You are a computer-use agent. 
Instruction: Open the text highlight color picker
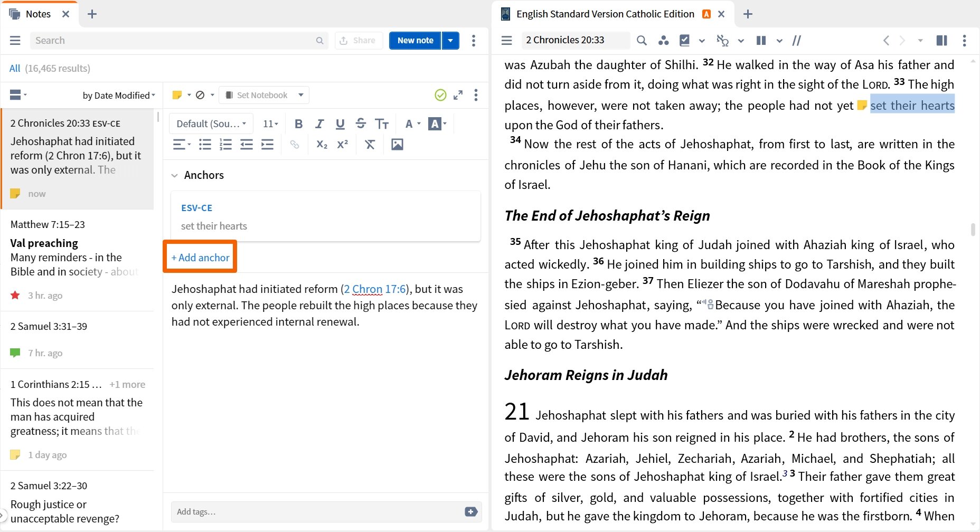[438, 124]
